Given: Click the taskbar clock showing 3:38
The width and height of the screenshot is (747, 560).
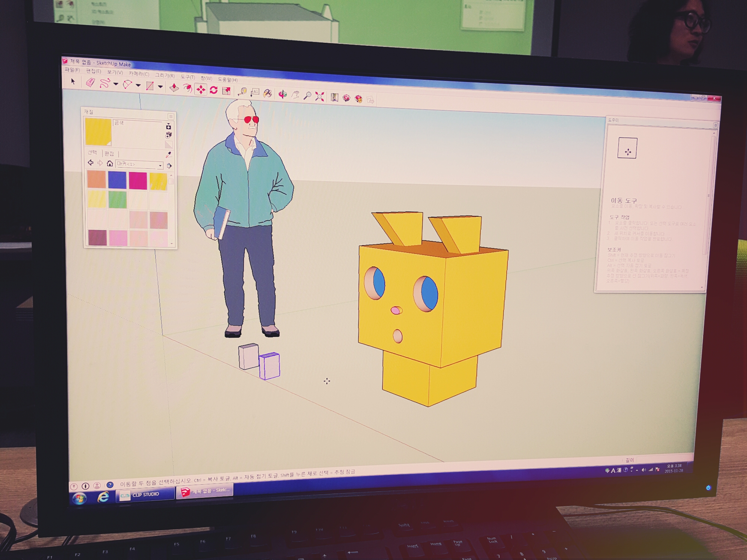Looking at the screenshot, I should pos(674,468).
